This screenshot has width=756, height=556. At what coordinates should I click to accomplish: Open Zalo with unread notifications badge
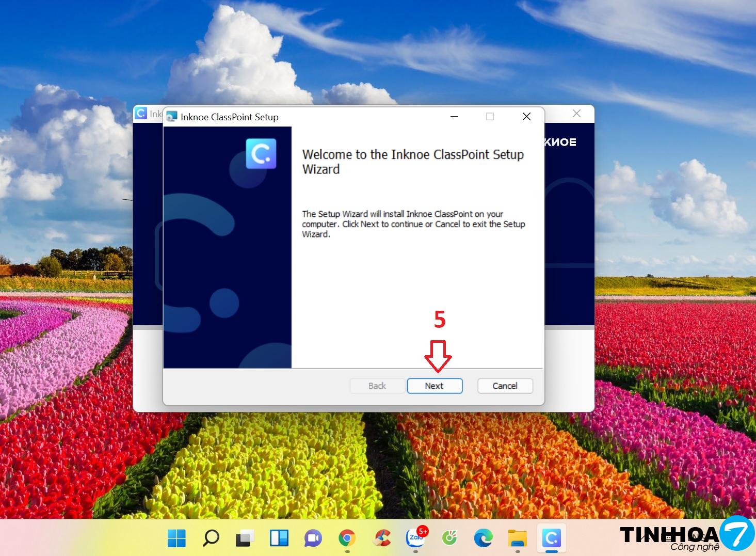point(416,538)
